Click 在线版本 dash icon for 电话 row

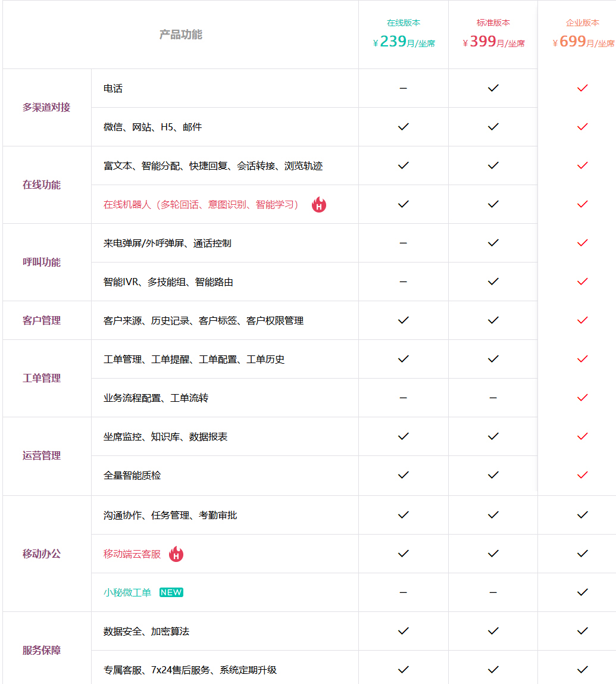coord(403,88)
